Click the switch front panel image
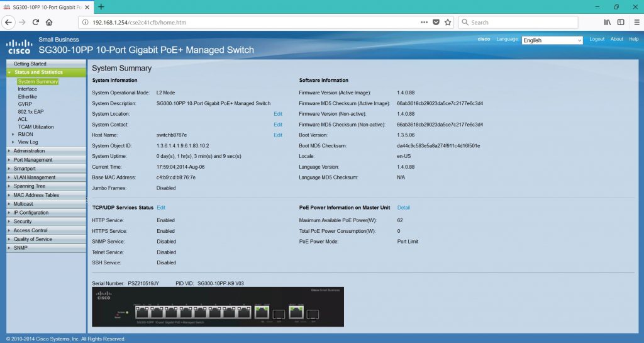This screenshot has height=343, width=644. pos(218,307)
